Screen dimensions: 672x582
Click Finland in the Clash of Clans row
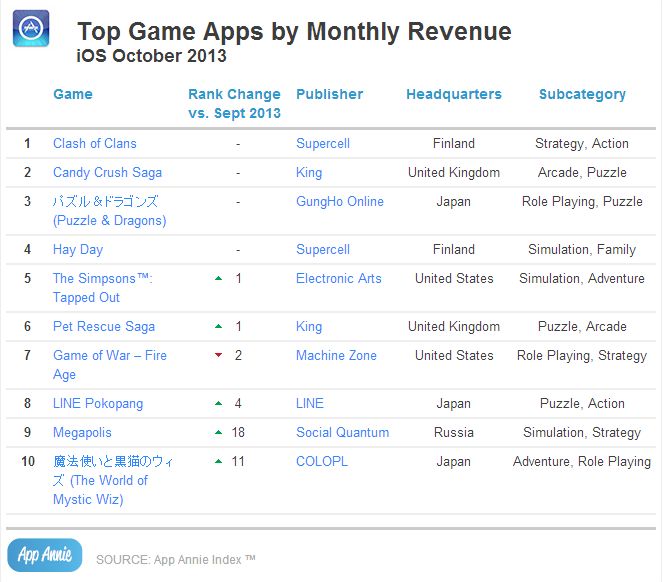coord(454,143)
